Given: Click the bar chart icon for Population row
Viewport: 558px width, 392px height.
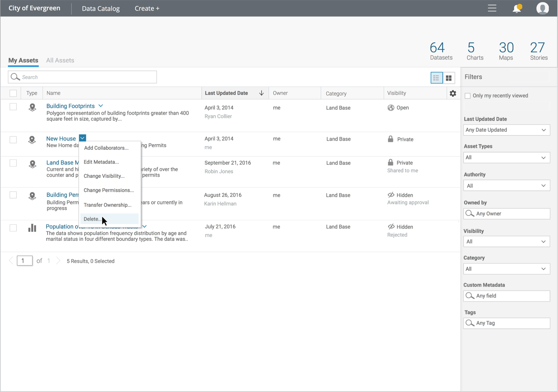Looking at the screenshot, I should [x=32, y=228].
